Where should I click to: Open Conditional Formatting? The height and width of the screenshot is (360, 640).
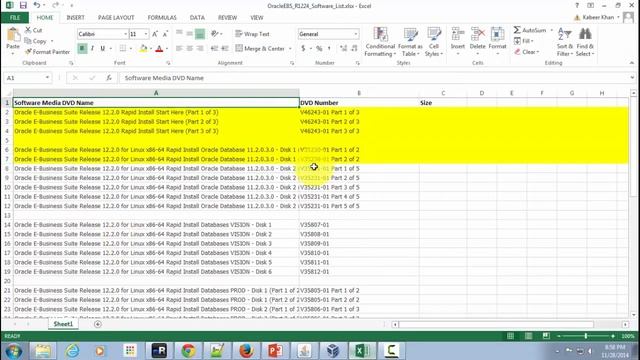(380, 42)
